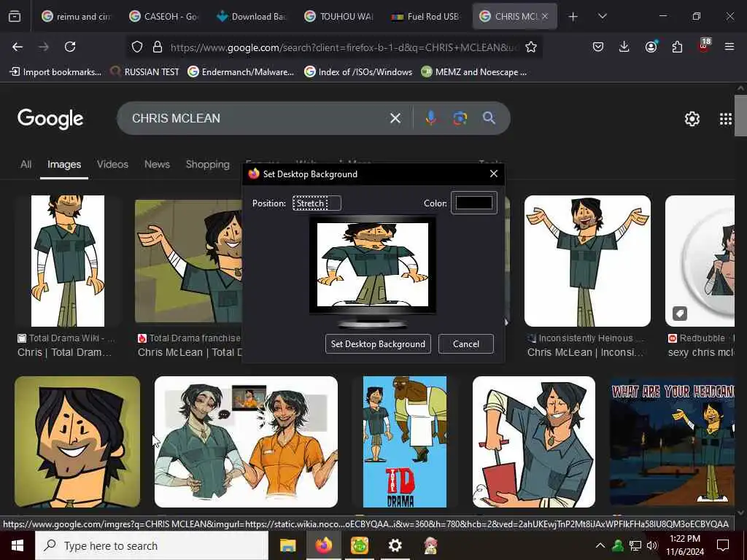
Task: Open File Explorer from taskbar
Action: 287,545
